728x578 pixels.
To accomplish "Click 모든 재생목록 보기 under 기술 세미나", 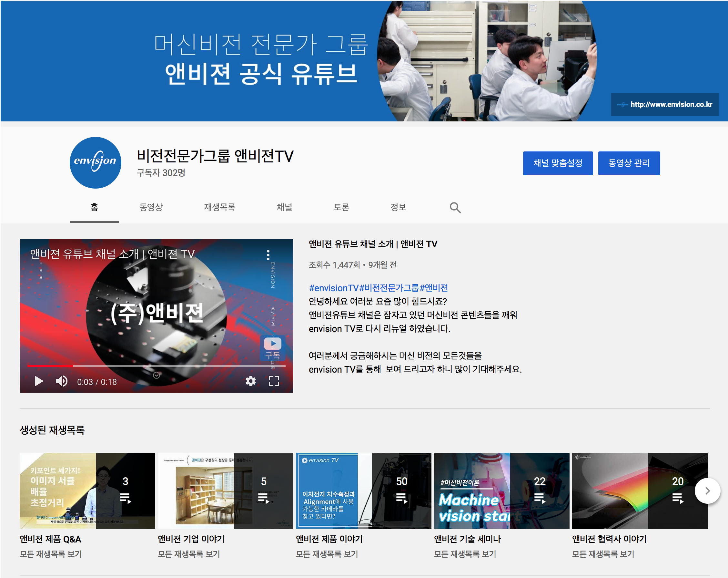I will (x=465, y=554).
